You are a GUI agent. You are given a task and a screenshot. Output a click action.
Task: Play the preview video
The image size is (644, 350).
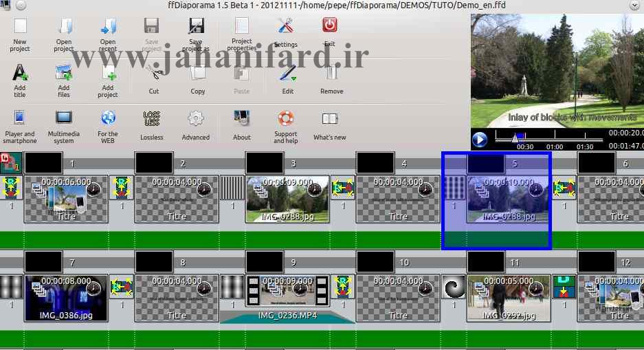(x=479, y=140)
